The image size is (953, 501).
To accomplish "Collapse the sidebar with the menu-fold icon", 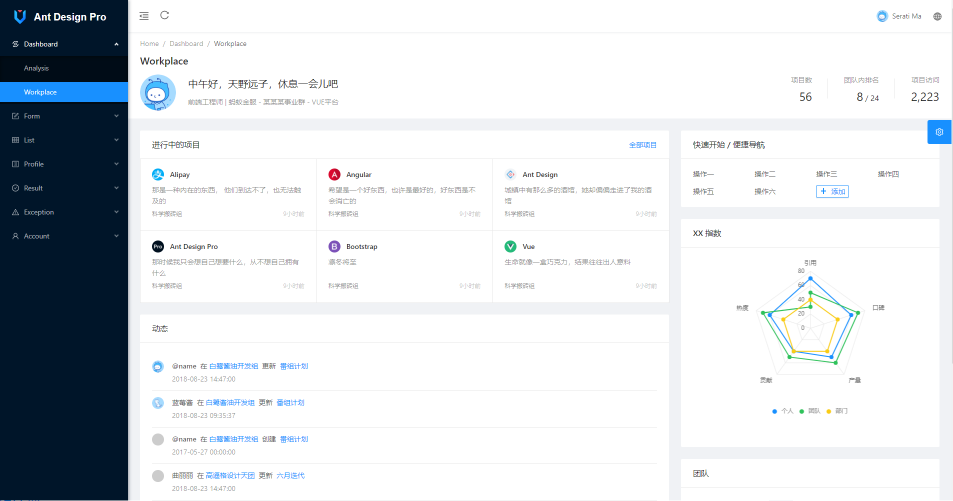I will tap(144, 16).
